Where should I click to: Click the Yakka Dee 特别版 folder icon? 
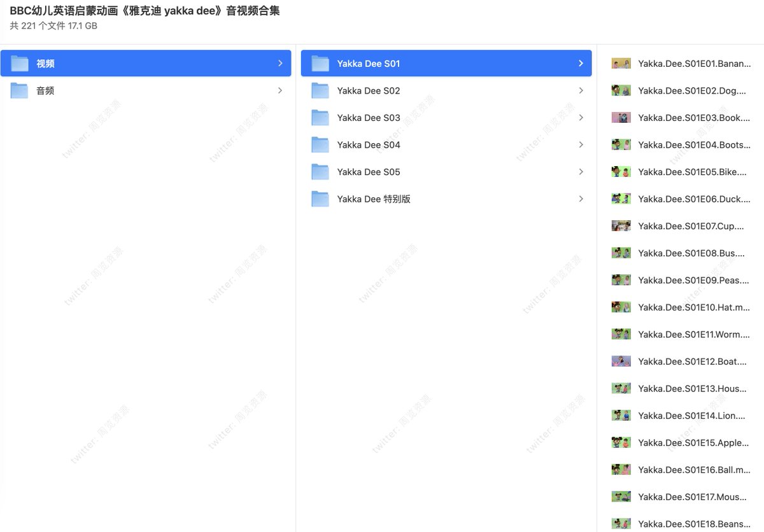coord(320,199)
